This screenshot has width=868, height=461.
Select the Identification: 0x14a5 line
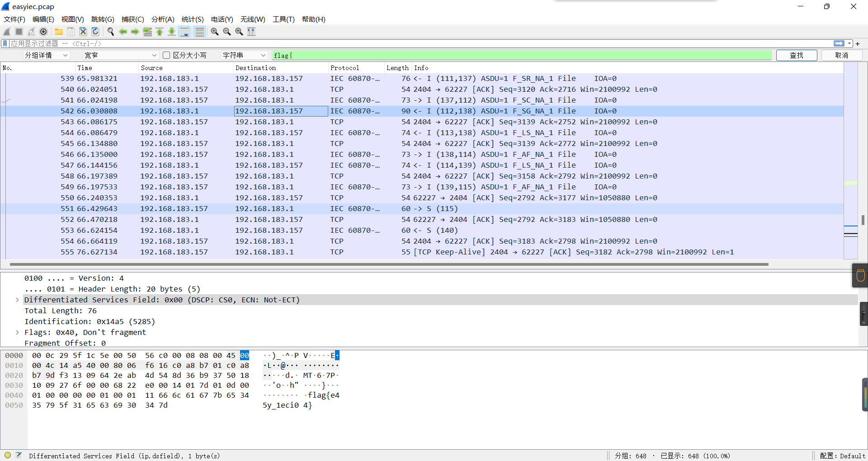point(90,322)
